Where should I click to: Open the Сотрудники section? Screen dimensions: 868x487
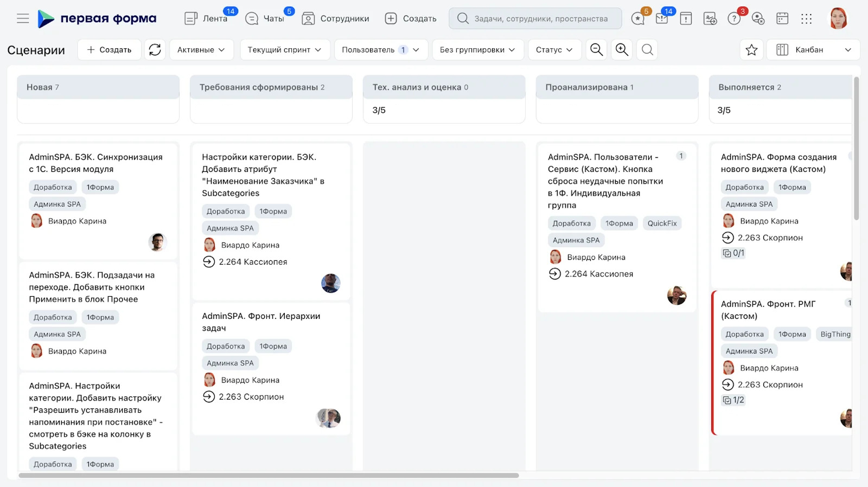(335, 18)
